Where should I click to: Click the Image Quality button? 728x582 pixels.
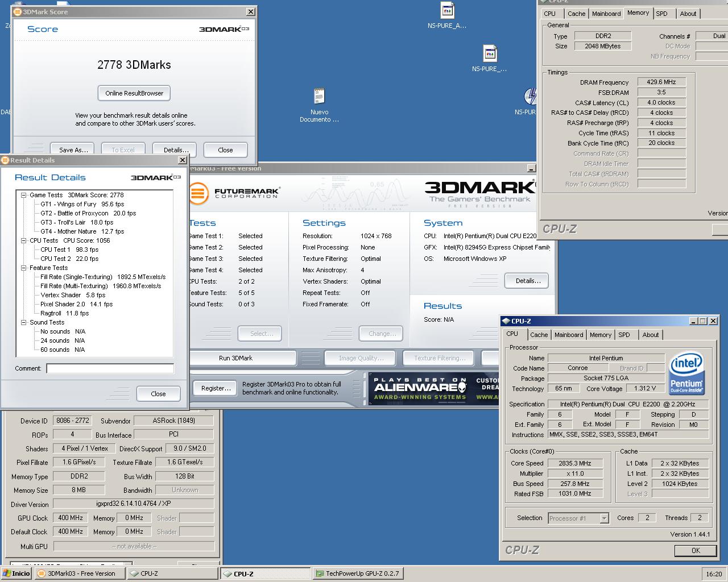click(361, 358)
